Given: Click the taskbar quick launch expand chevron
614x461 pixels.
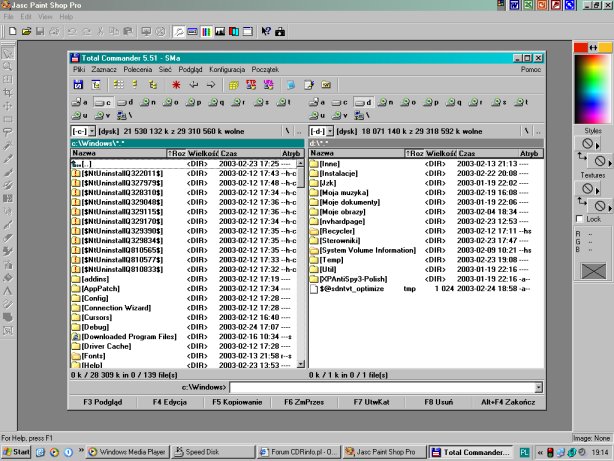Looking at the screenshot, I should pos(81,450).
